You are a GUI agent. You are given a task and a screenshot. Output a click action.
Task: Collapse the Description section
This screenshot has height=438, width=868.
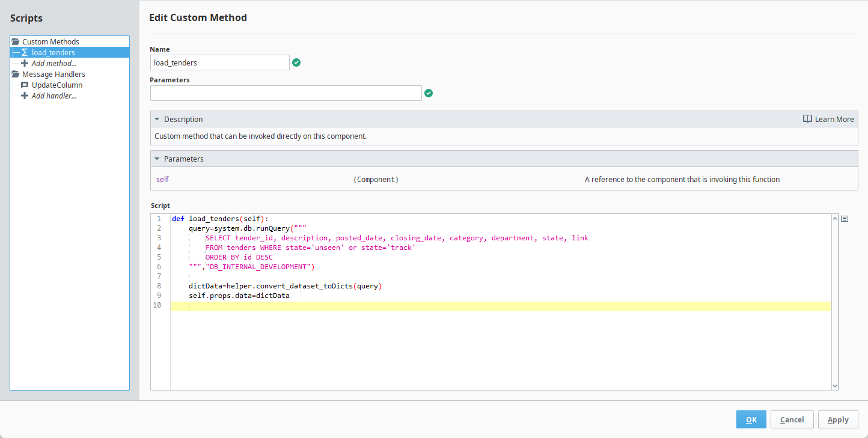(x=157, y=119)
